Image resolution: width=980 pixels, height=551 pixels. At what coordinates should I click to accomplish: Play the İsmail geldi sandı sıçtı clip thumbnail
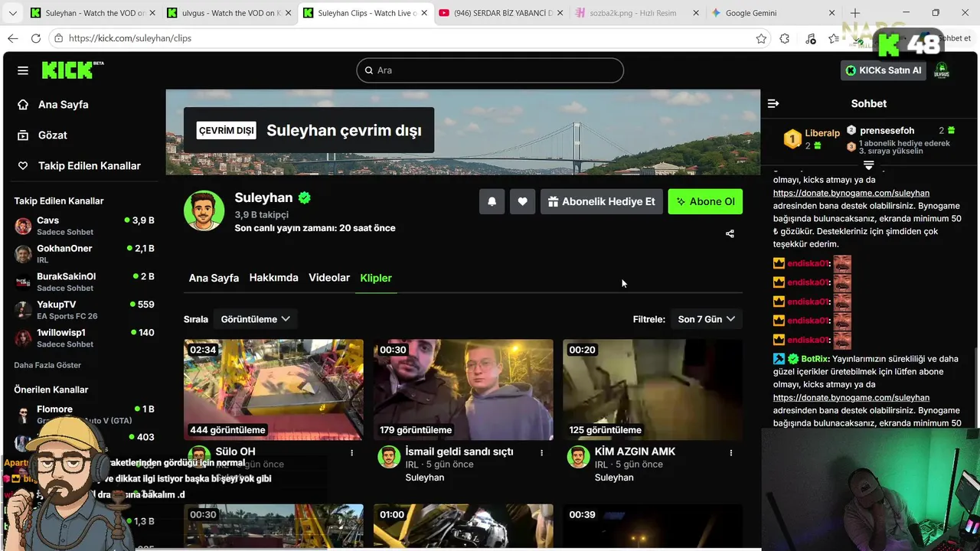(x=463, y=390)
